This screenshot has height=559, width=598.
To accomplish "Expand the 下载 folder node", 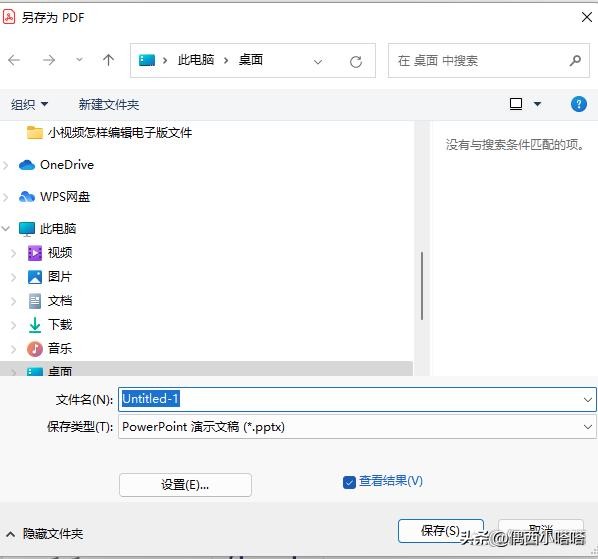I will 13,325.
